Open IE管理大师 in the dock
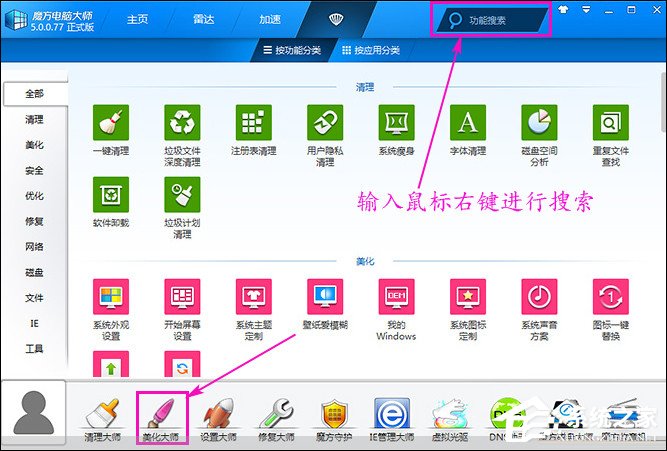The height and width of the screenshot is (451, 667). 392,419
